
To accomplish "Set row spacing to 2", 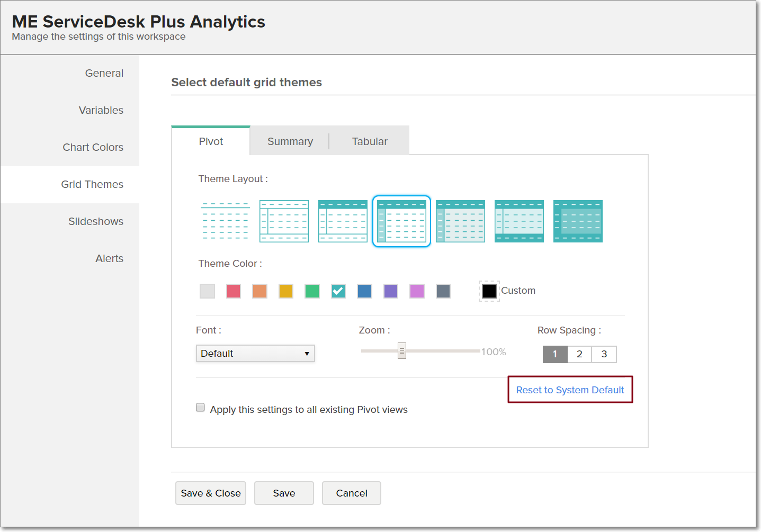I will pyautogui.click(x=579, y=354).
